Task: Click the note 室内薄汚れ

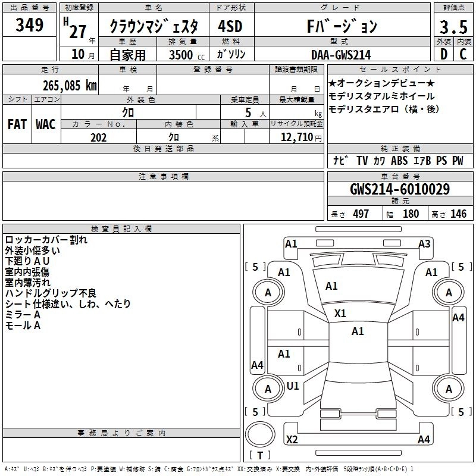Action: [27, 282]
